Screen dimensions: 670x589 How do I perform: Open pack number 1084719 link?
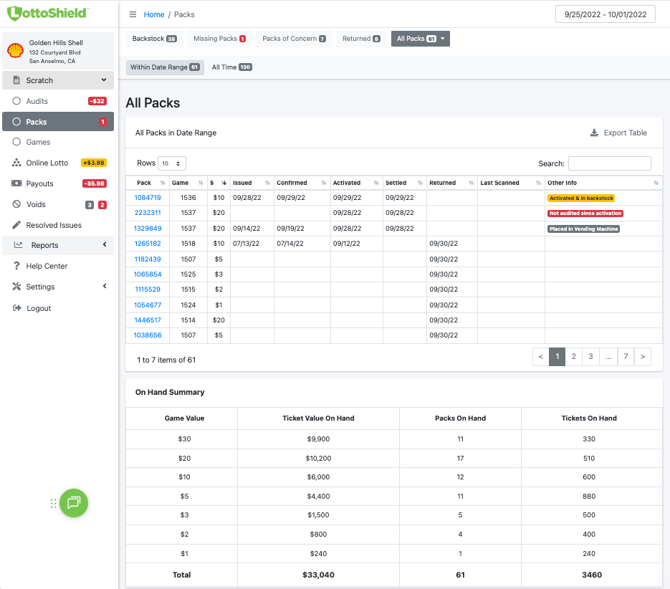pos(147,198)
